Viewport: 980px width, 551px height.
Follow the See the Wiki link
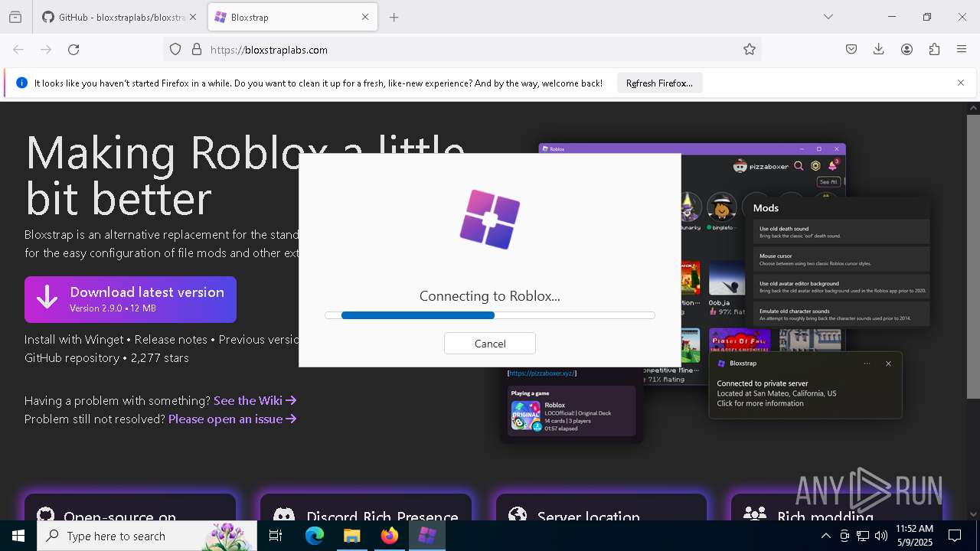255,400
